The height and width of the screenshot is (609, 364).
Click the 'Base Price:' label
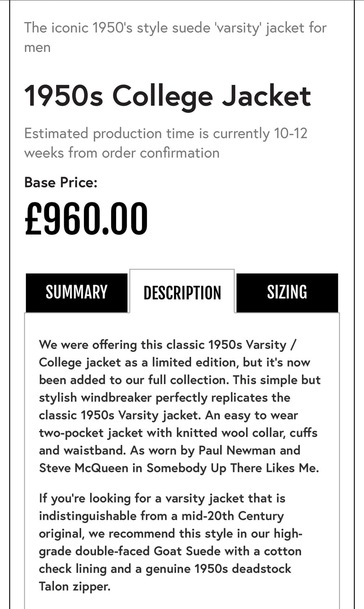61,182
